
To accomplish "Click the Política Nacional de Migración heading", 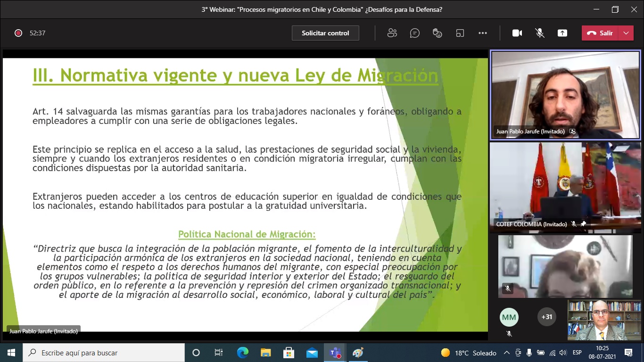I will [x=247, y=234].
